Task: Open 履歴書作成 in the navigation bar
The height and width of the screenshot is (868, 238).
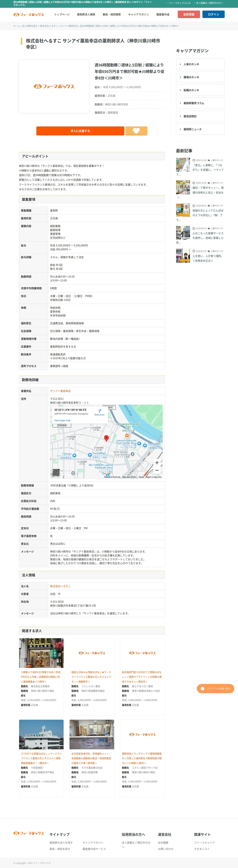Action: (x=163, y=14)
